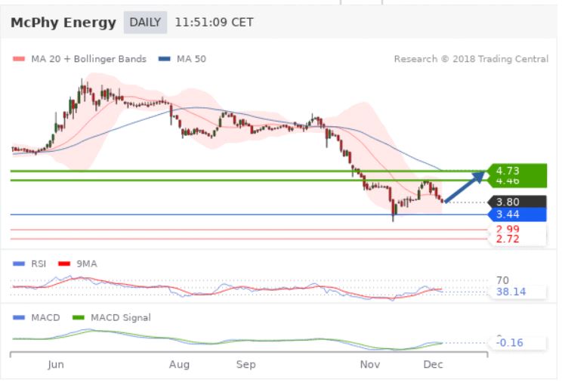
Task: Click the McPhy Energy chart title
Action: coord(63,23)
